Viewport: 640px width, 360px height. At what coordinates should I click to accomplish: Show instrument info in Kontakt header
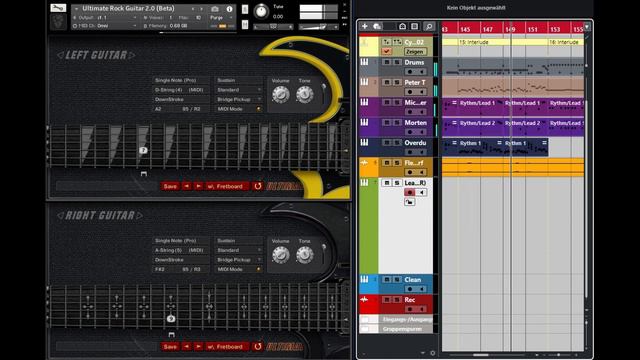[229, 9]
